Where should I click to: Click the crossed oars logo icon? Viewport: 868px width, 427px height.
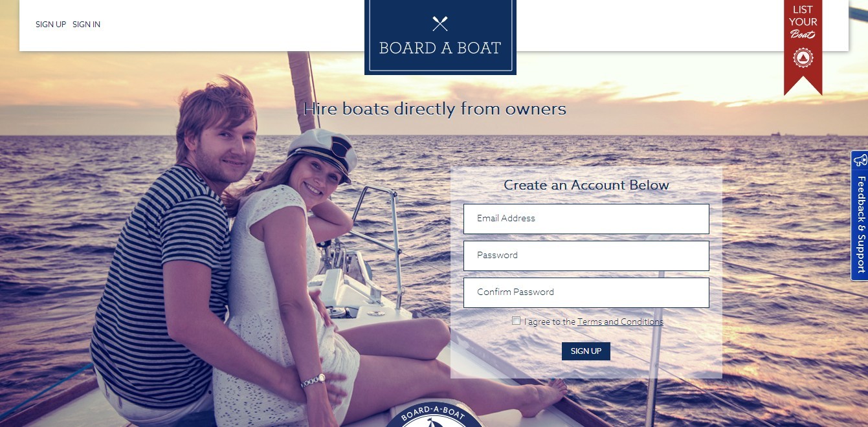(x=440, y=24)
